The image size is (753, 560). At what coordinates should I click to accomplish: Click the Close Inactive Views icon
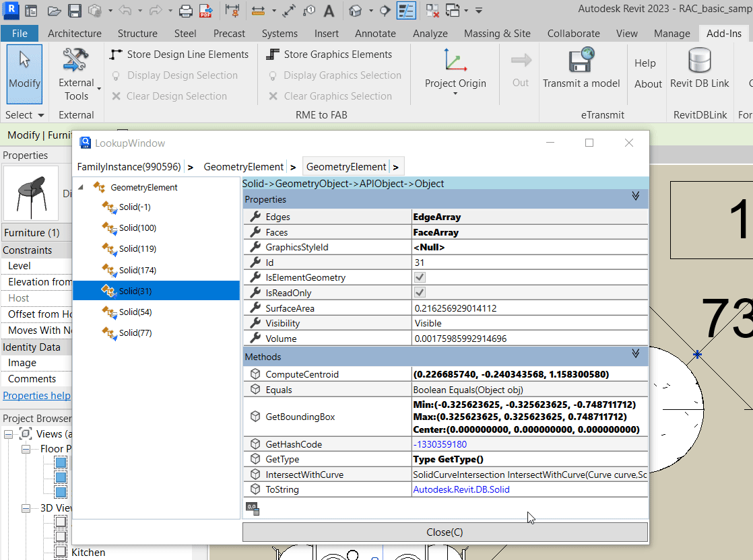pos(432,11)
